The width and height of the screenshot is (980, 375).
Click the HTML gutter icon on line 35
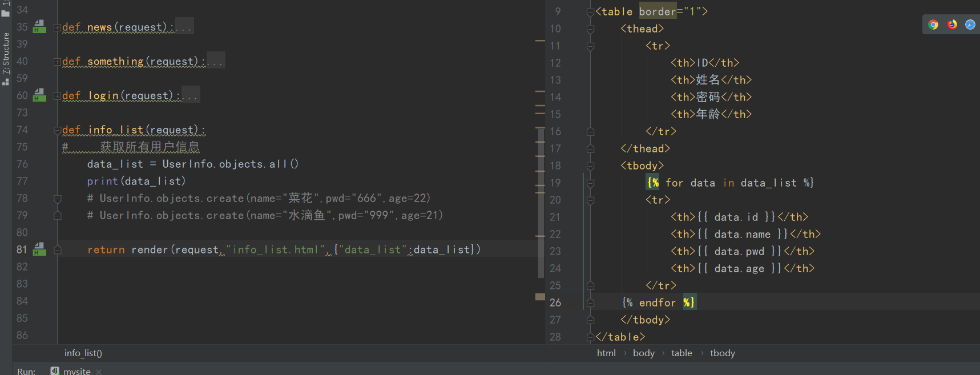coord(39,27)
